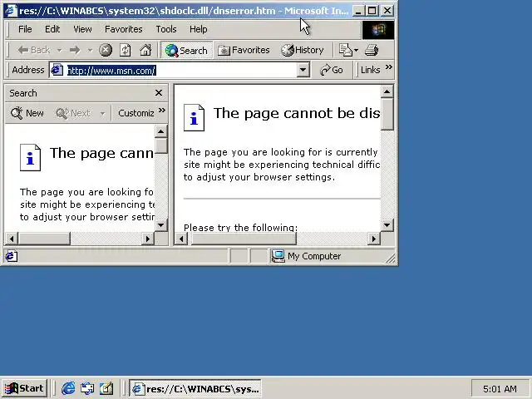532x399 pixels.
Task: Click info icon in main page
Action: click(194, 118)
